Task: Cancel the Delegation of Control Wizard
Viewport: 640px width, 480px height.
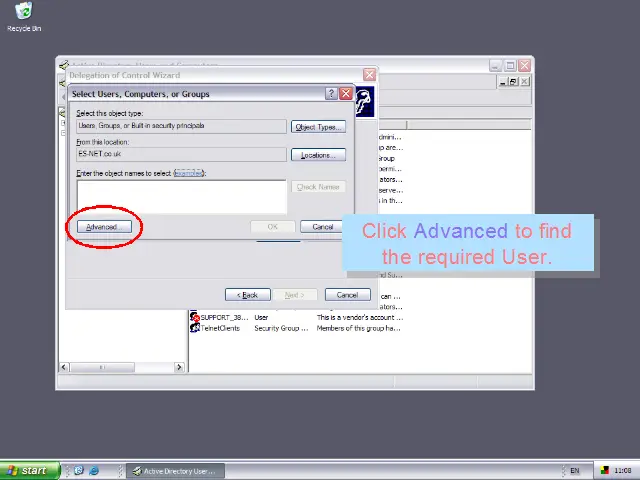Action: coord(347,295)
